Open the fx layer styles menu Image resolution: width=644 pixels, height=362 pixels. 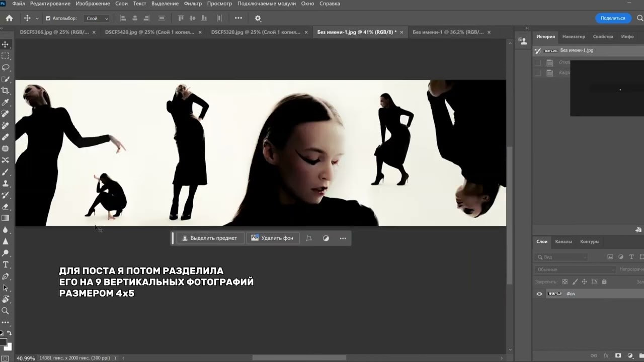606,355
